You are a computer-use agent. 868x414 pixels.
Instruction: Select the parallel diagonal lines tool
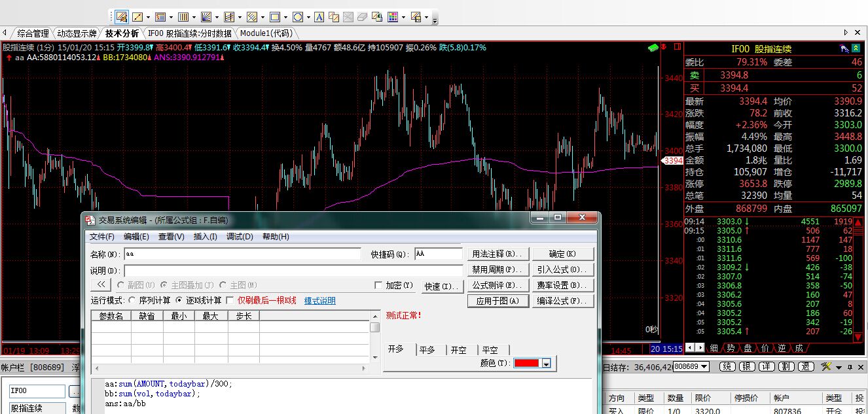coord(251,17)
